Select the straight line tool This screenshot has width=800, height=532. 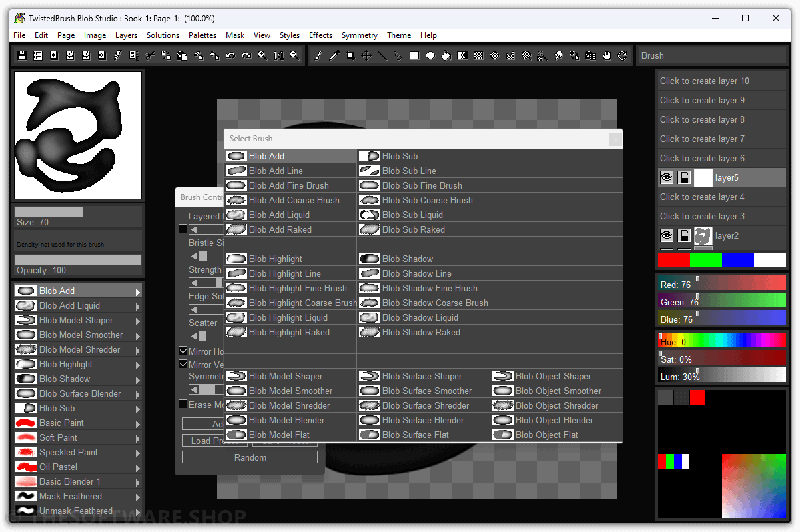click(x=382, y=55)
